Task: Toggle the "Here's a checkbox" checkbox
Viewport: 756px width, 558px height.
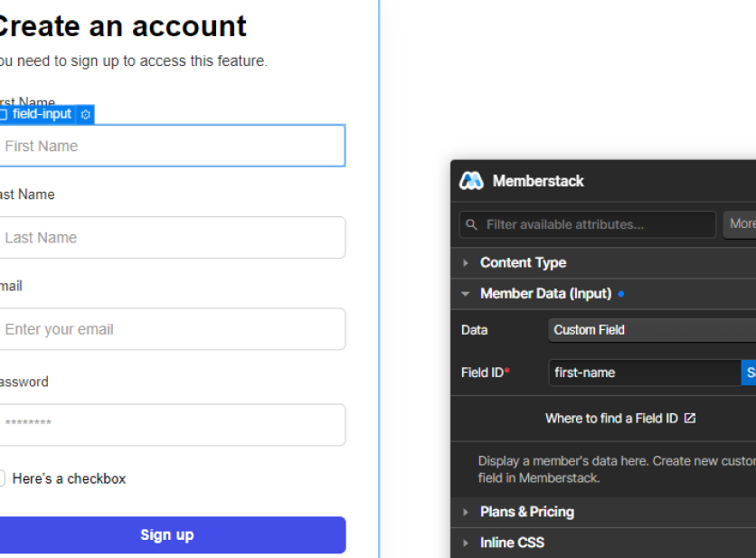Action: 2,478
